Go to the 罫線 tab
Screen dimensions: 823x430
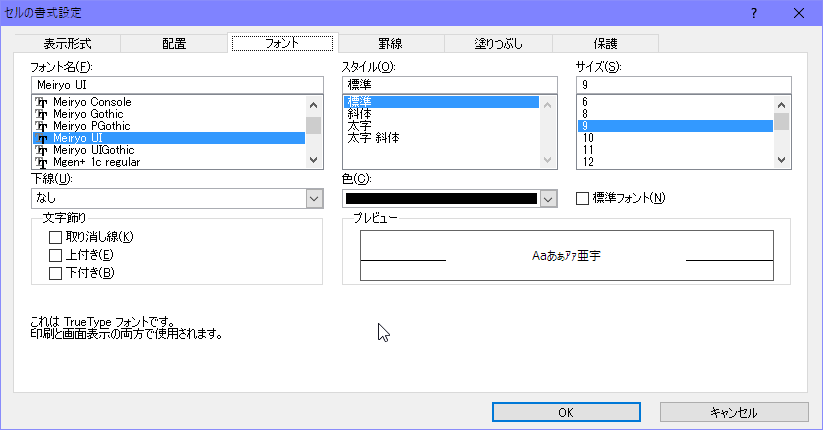pos(391,43)
